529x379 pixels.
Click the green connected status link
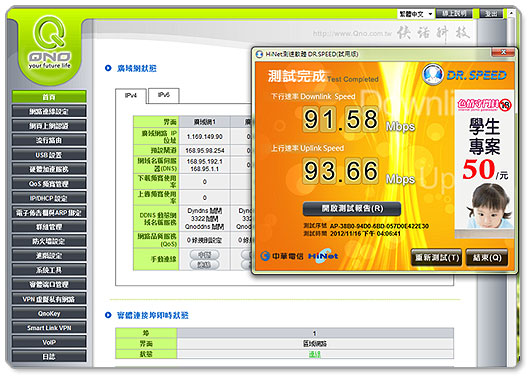pyautogui.click(x=315, y=354)
